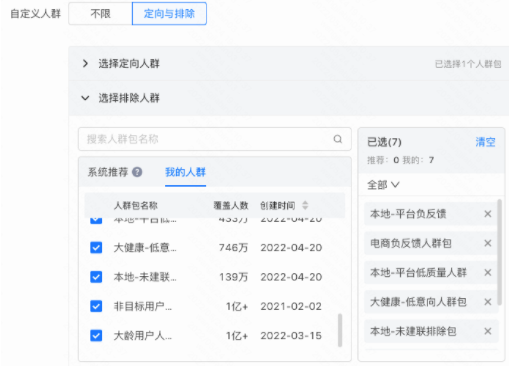Collapse the 选择排除人群 section
The width and height of the screenshot is (509, 366).
tap(85, 98)
